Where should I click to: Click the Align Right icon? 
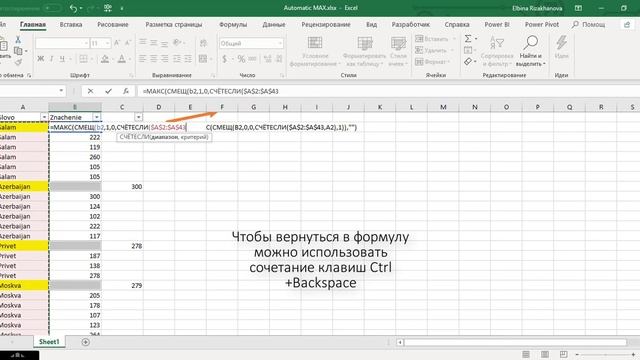[164, 59]
